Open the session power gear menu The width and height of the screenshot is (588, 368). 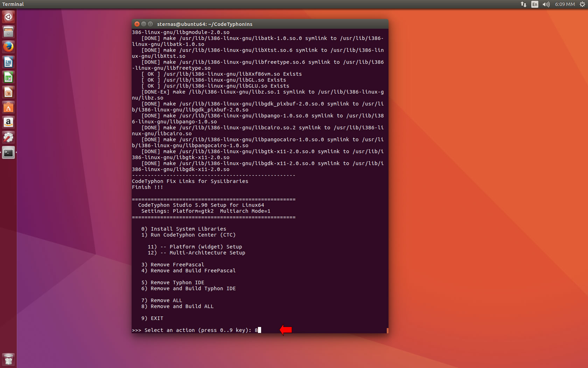click(582, 4)
